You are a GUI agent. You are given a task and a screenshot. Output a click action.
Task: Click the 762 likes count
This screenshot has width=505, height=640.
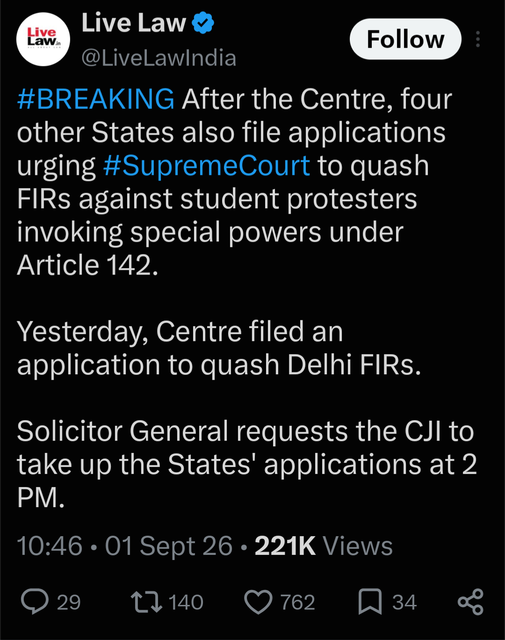[x=297, y=602]
